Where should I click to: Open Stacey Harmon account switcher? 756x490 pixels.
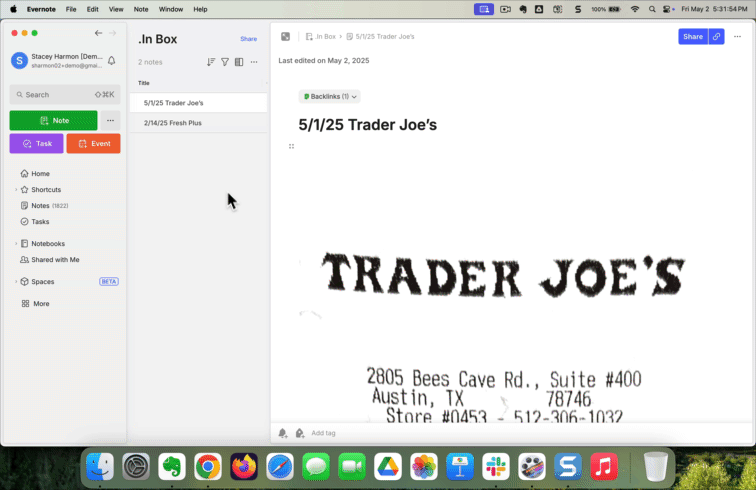pos(56,61)
